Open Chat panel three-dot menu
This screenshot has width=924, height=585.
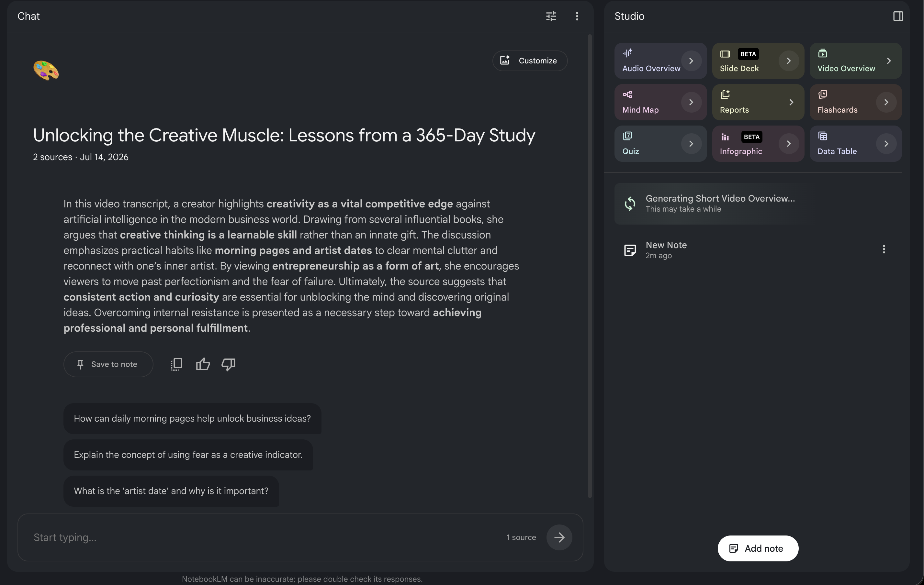577,16
